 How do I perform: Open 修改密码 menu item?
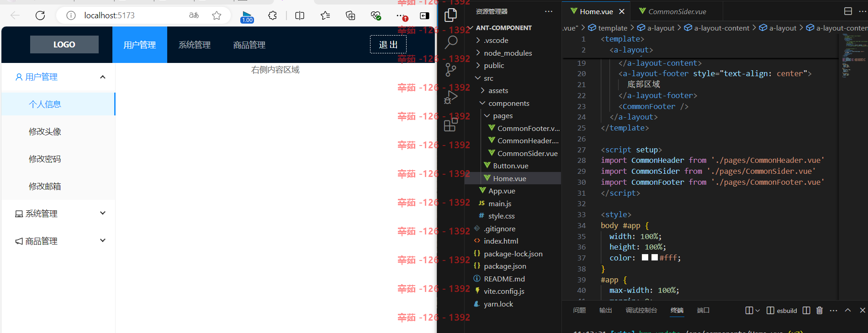(x=58, y=159)
